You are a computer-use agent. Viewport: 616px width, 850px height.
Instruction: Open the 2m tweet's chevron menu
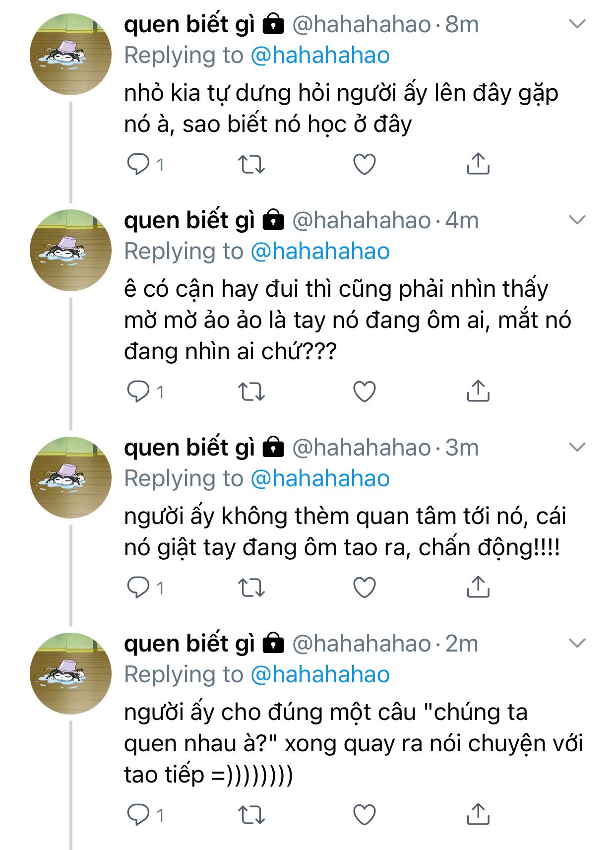(x=577, y=644)
